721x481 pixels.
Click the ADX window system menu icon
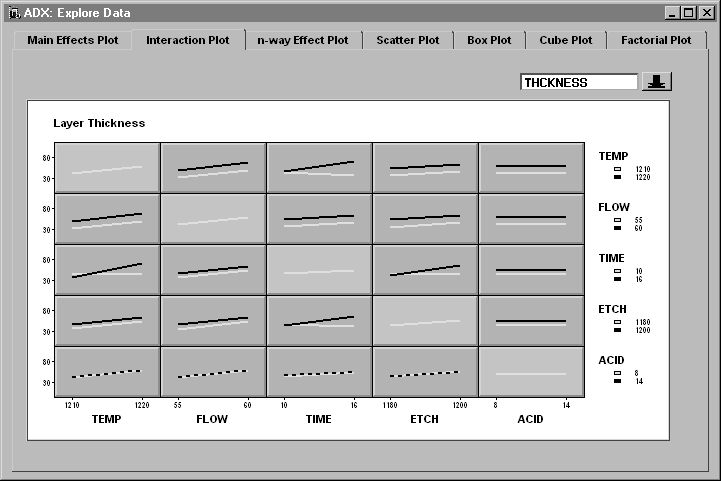tap(13, 12)
